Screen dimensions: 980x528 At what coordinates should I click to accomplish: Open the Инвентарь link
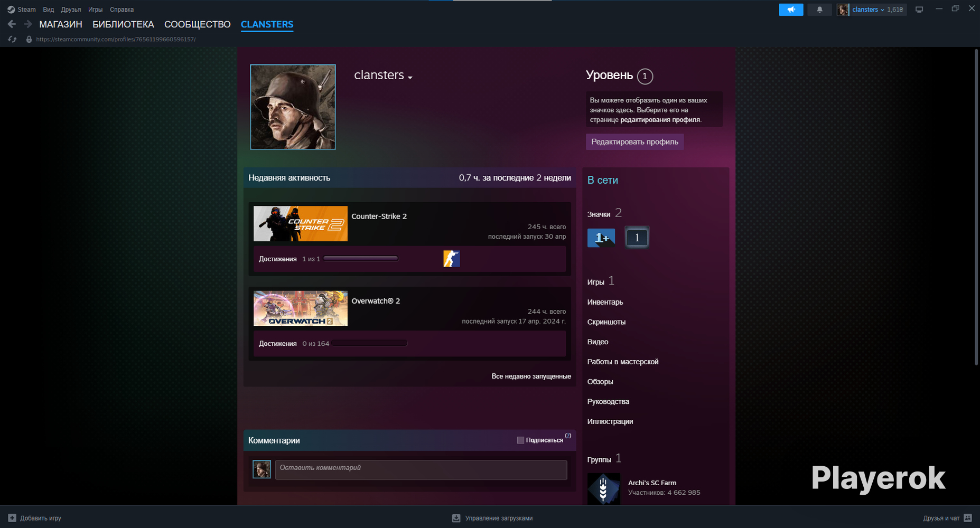tap(605, 302)
